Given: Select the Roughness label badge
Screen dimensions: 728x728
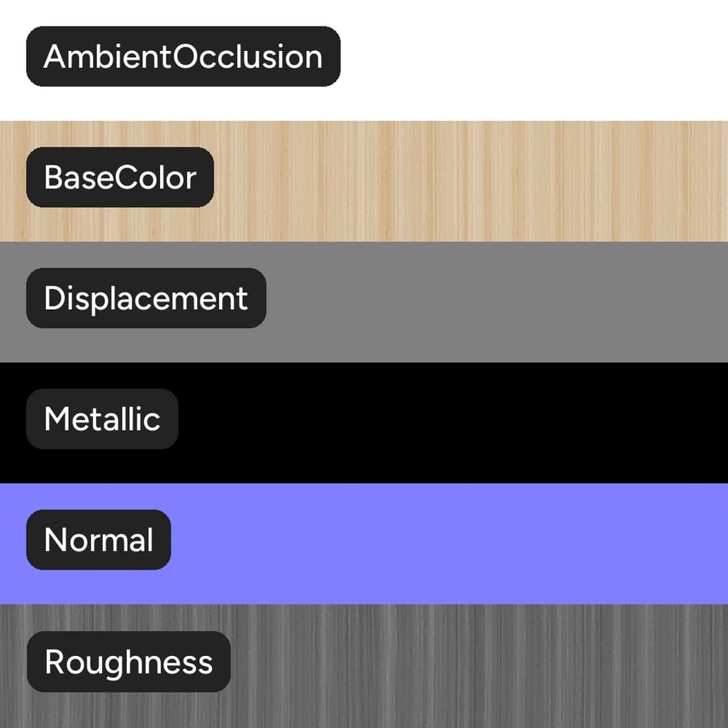Looking at the screenshot, I should tap(129, 662).
